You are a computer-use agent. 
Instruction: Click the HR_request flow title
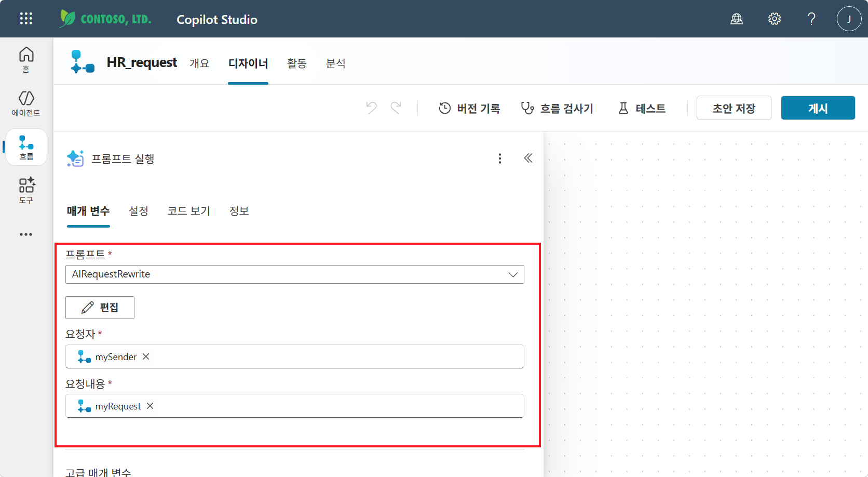142,62
